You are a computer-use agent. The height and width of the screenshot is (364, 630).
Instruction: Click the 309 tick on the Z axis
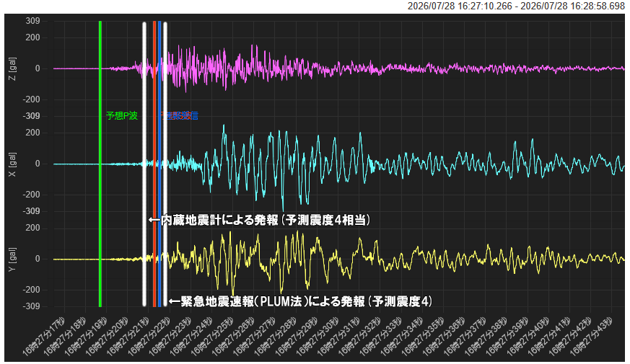32,21
